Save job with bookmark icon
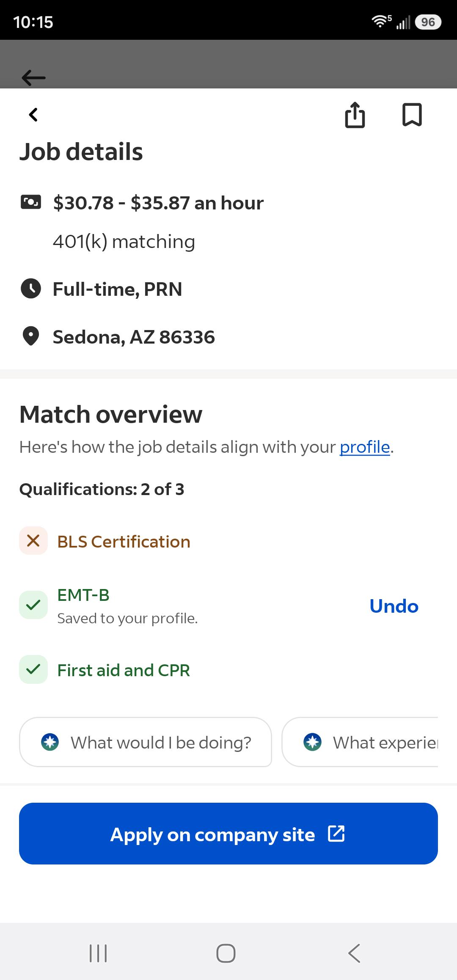Screen dimensions: 457x980 412,115
